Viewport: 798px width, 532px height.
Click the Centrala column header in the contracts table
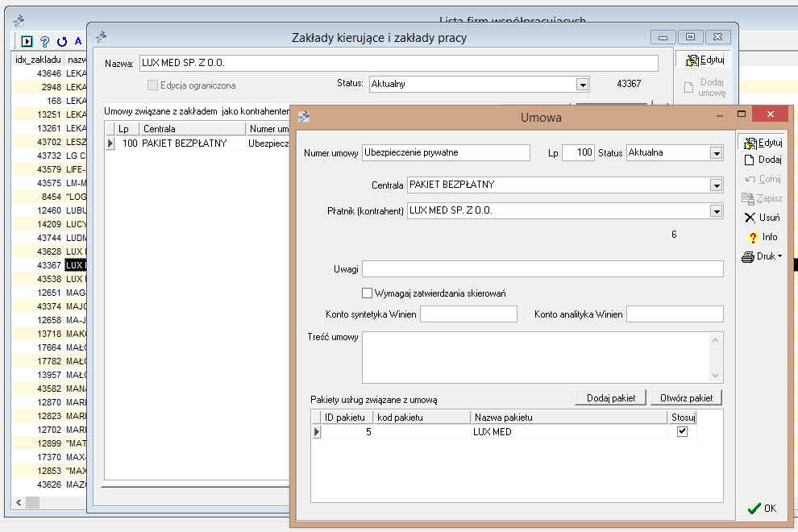pos(193,129)
